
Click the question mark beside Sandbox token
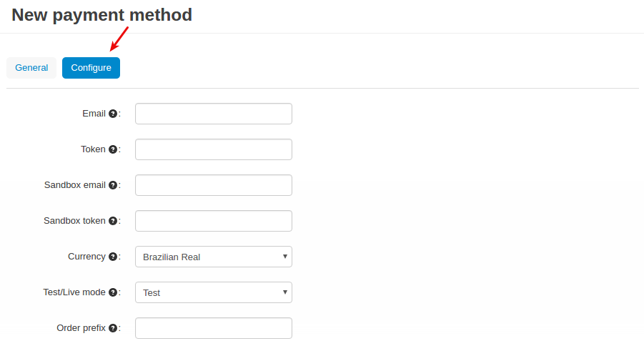113,221
